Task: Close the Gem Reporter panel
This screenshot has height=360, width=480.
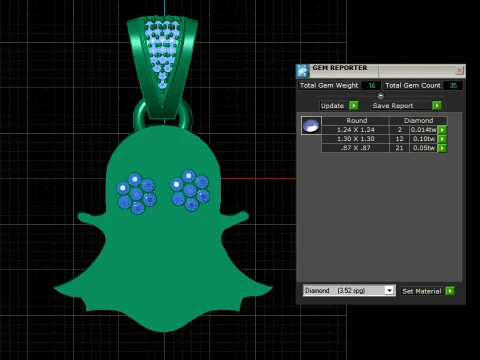Action: click(459, 70)
